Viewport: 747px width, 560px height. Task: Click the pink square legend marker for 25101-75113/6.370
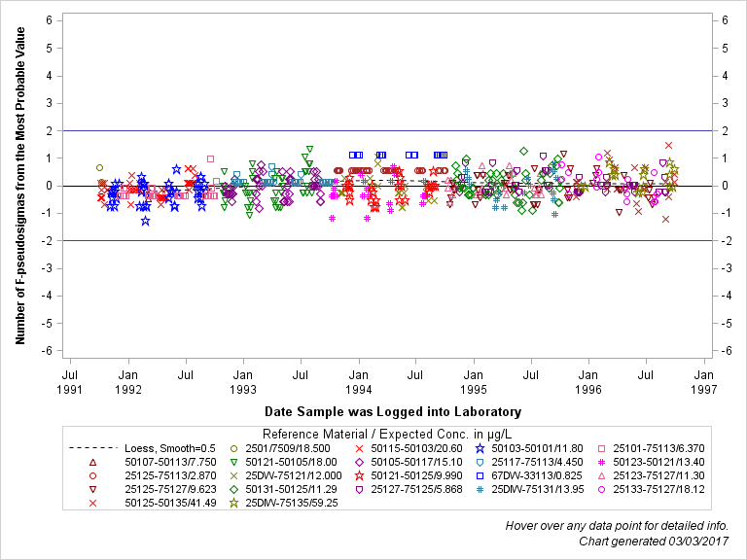[x=602, y=448]
